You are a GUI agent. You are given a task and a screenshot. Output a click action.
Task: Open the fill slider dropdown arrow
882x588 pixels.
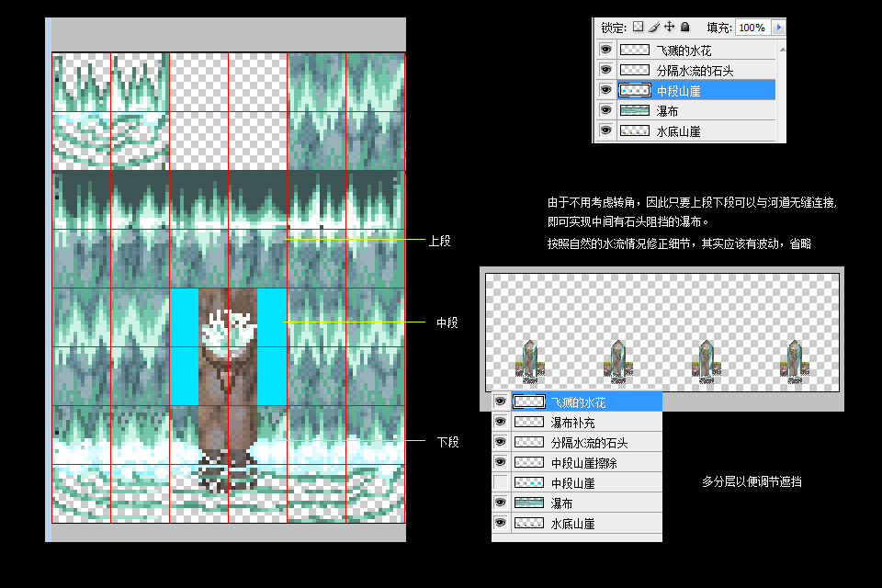tap(778, 28)
